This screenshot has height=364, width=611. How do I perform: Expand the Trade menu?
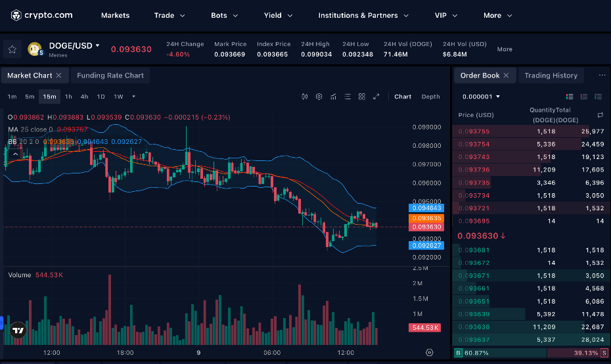tap(170, 15)
